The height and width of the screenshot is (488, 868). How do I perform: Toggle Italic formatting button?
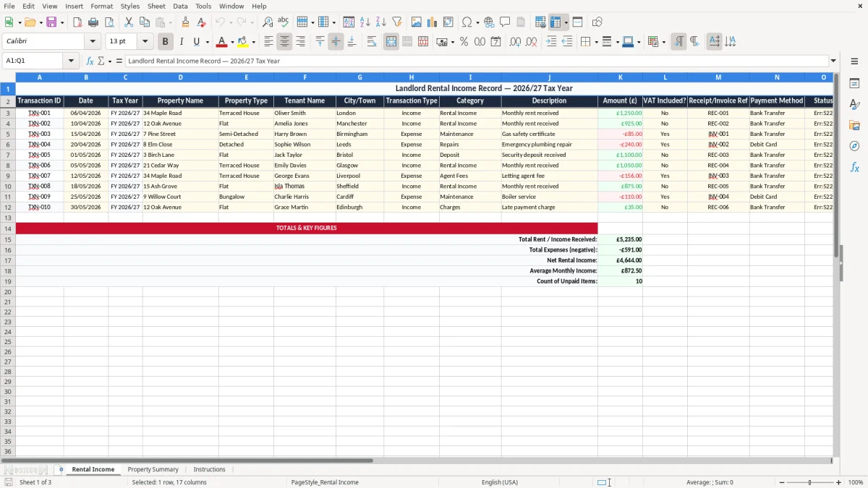(181, 42)
